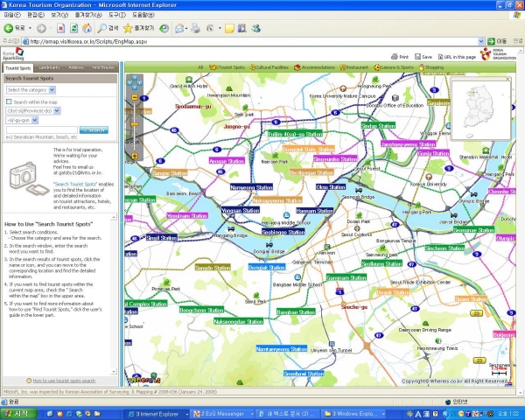The height and width of the screenshot is (420, 525).
Task: Click the Save icon above the map
Action: click(417, 56)
